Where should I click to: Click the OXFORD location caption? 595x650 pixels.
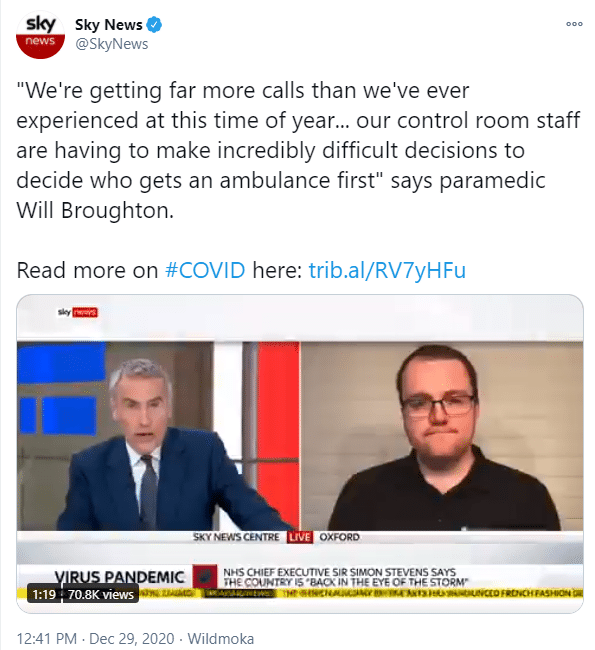(x=339, y=537)
